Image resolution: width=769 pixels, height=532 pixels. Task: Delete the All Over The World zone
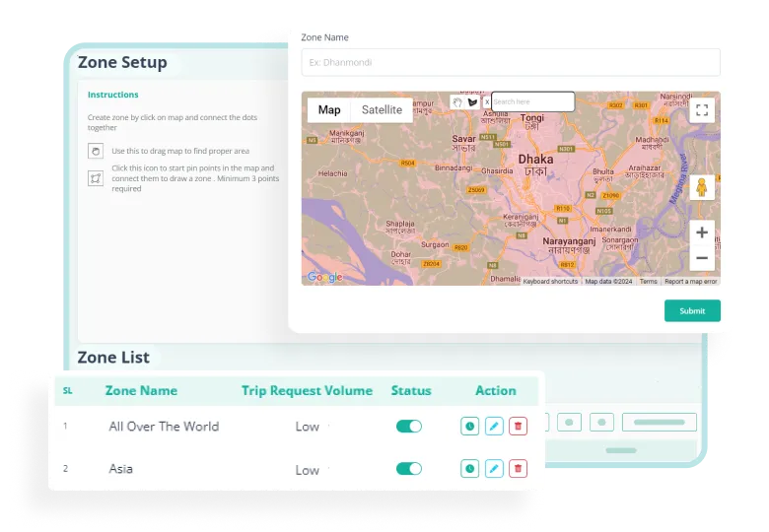pos(518,427)
